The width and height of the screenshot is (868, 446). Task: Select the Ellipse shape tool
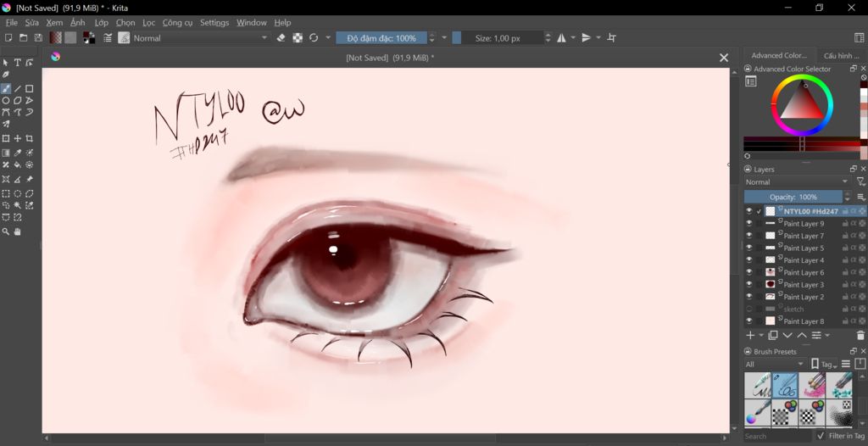(x=6, y=101)
